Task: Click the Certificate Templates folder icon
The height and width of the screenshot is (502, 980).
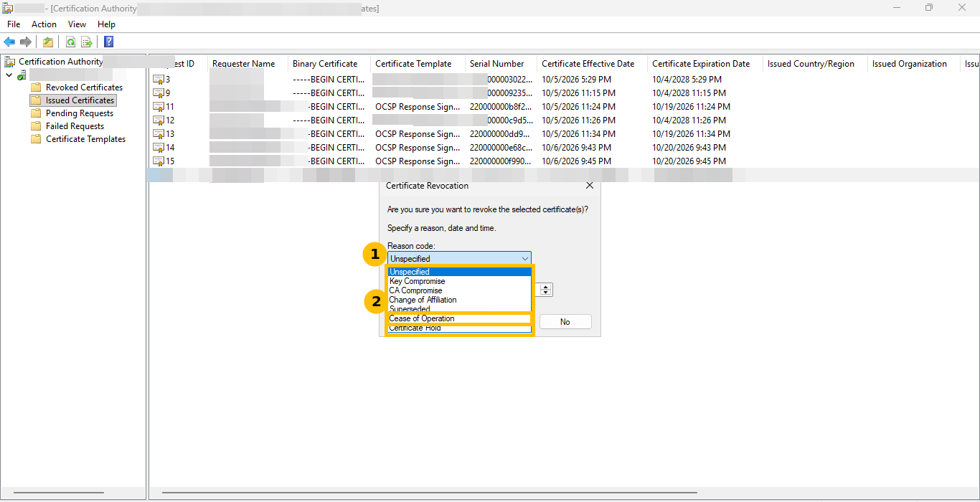Action: [36, 139]
